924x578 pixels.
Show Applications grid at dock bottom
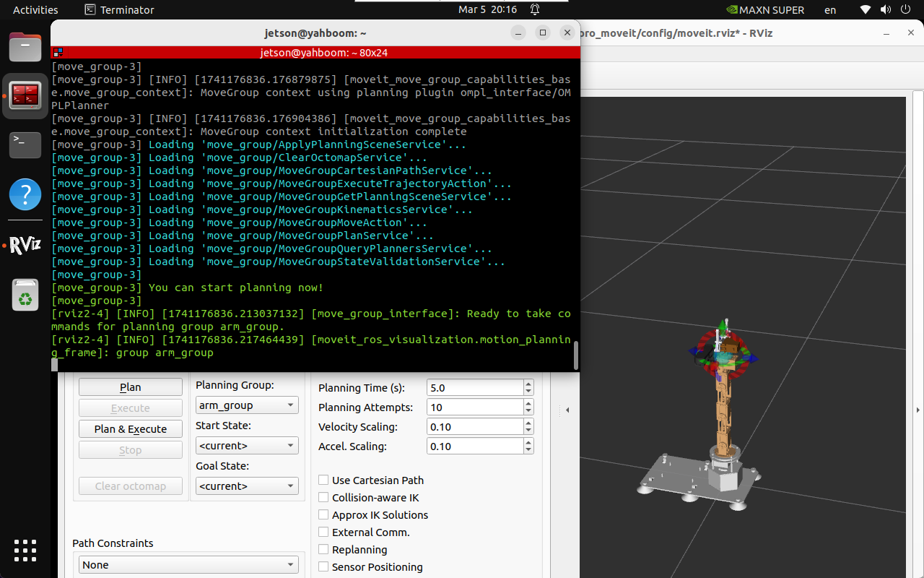25,551
